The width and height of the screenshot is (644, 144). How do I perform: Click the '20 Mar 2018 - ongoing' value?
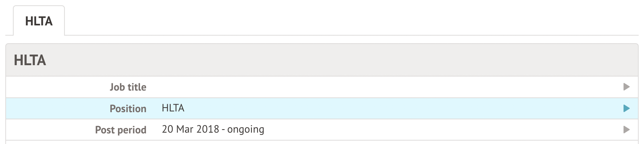click(x=213, y=129)
